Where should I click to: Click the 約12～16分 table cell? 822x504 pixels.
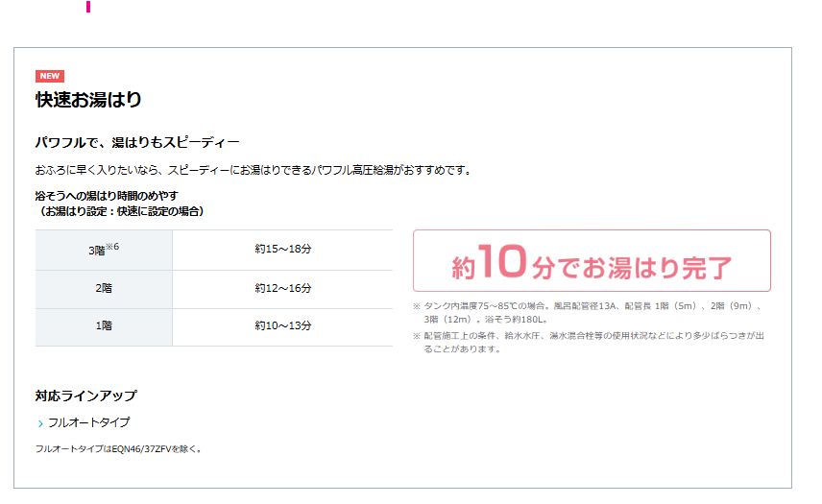tap(282, 288)
